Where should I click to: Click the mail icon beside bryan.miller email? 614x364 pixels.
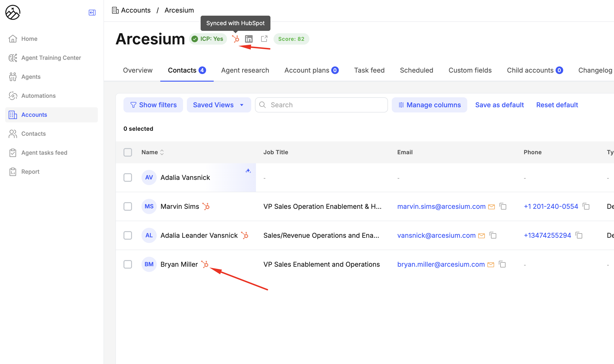[x=491, y=264]
